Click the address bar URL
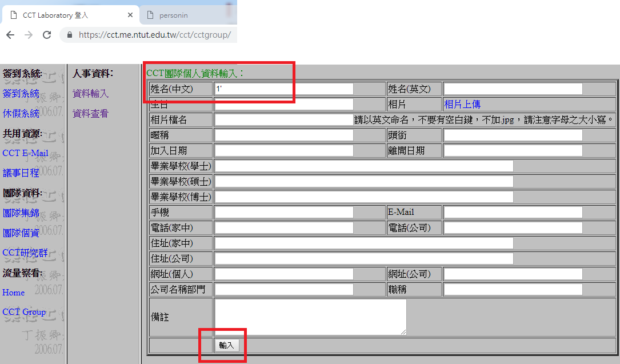Image resolution: width=620 pixels, height=364 pixels. pyautogui.click(x=155, y=35)
